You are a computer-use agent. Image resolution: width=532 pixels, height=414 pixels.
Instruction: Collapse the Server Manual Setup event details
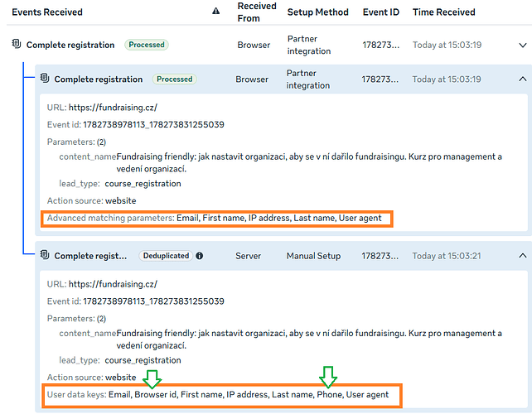(x=523, y=256)
